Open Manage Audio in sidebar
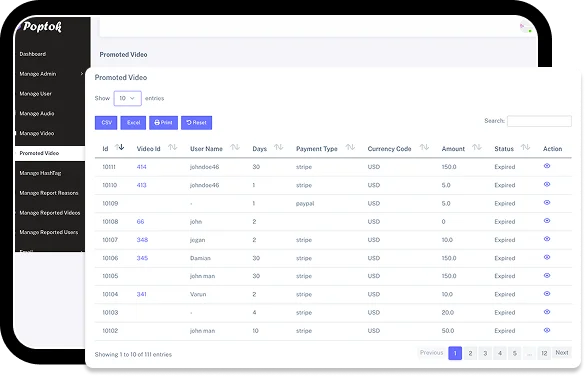This screenshot has width=585, height=376. click(x=37, y=113)
